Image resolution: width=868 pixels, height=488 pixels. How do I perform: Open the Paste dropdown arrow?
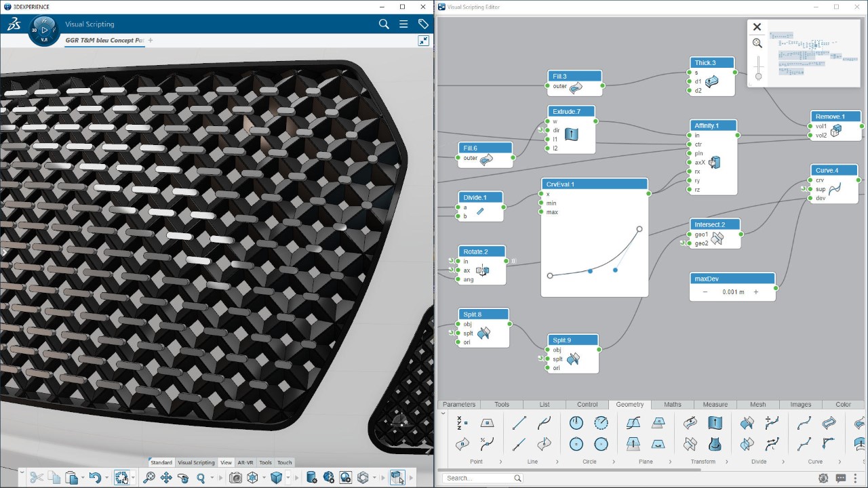tap(83, 478)
